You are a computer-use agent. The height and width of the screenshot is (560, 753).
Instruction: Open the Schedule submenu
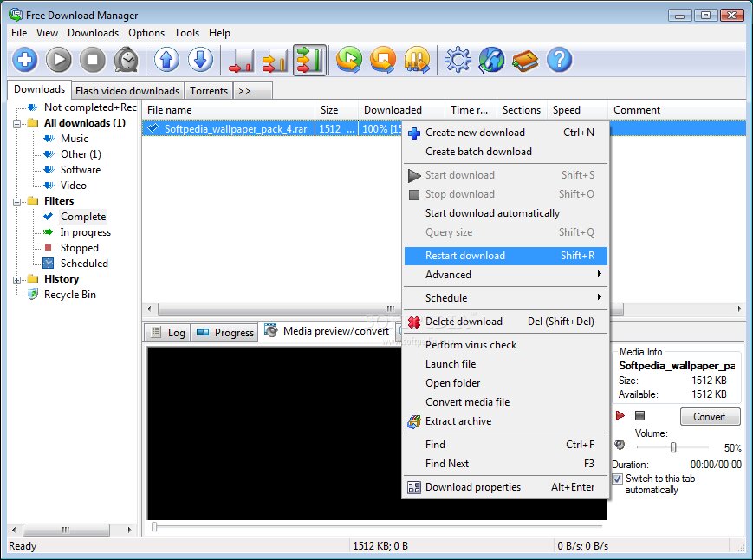click(506, 297)
